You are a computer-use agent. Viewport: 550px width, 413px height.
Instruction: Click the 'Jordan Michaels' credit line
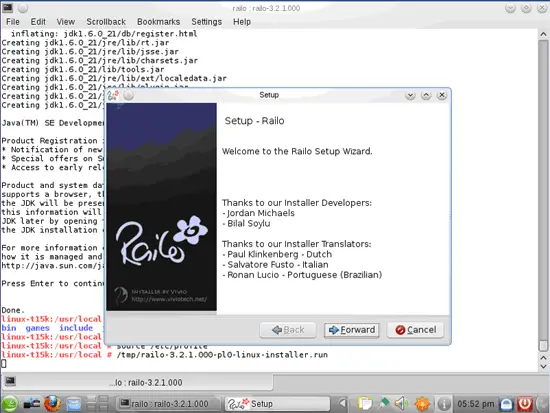[x=258, y=213]
